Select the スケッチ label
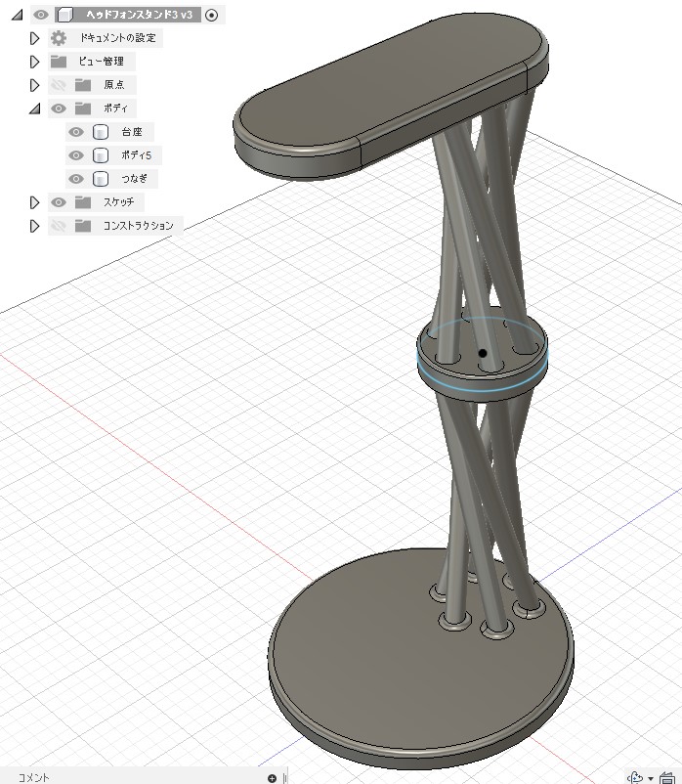The image size is (682, 784). coord(118,202)
